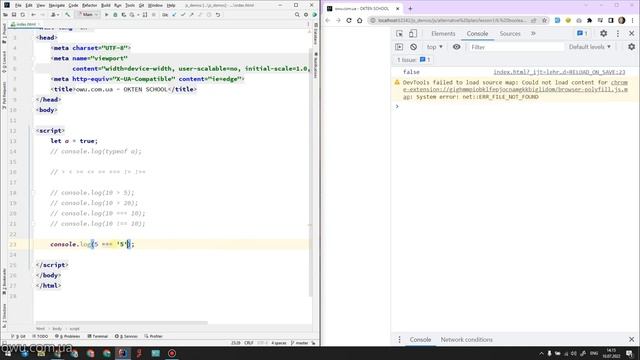Viewport: 640px width, 360px height.
Task: Focus the console Filter input field
Action: click(516, 47)
